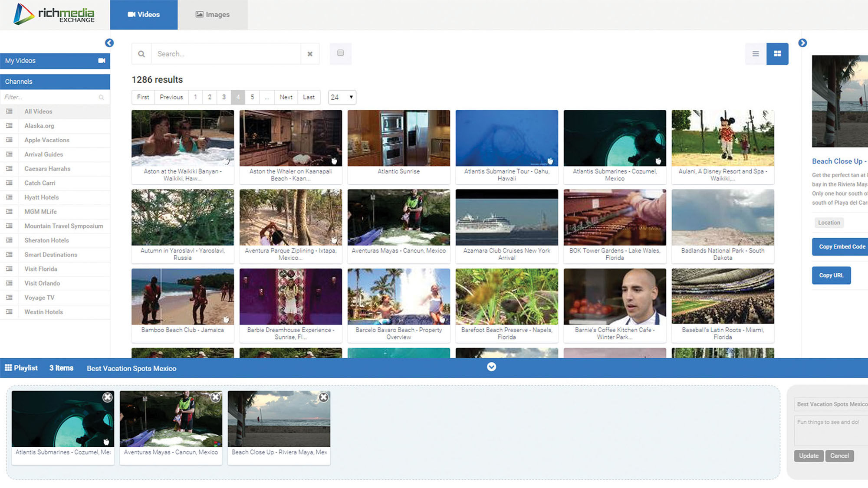Click the list icon beside All Videos
The height and width of the screenshot is (488, 868).
point(9,111)
